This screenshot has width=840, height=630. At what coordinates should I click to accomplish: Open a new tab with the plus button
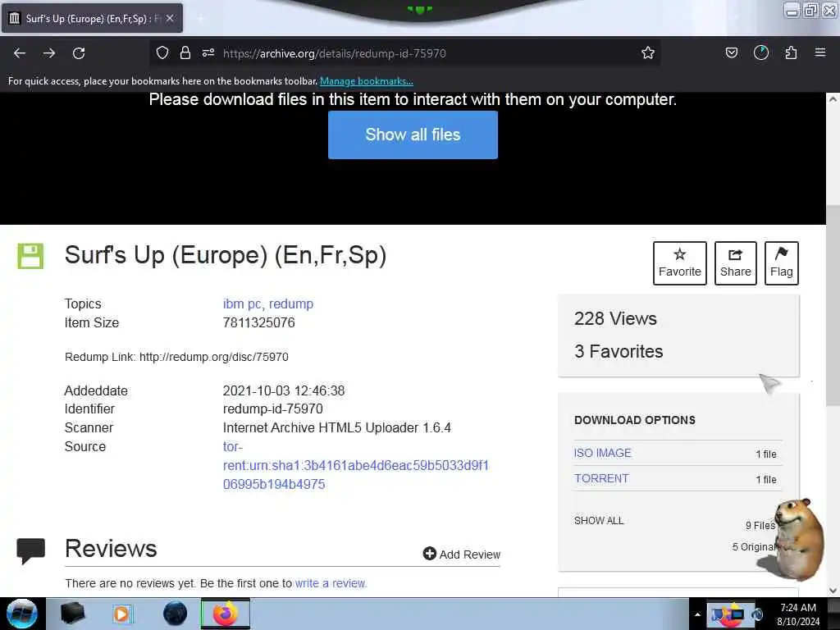200,18
